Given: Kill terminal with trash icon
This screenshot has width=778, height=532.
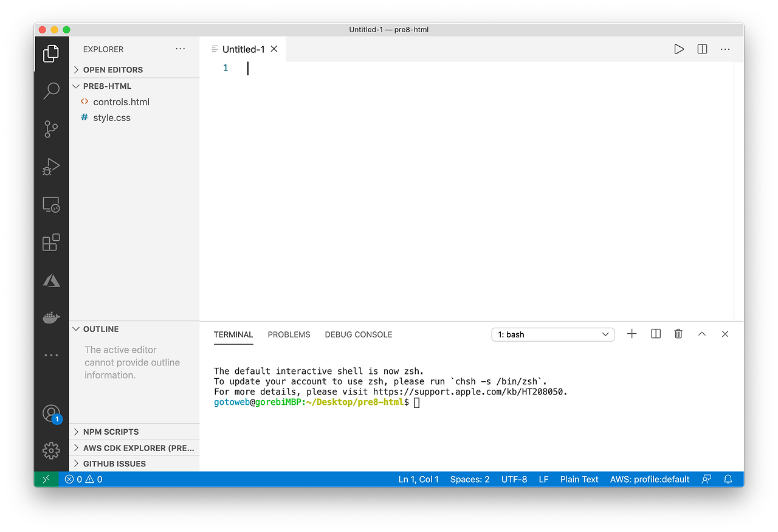Looking at the screenshot, I should pyautogui.click(x=678, y=334).
